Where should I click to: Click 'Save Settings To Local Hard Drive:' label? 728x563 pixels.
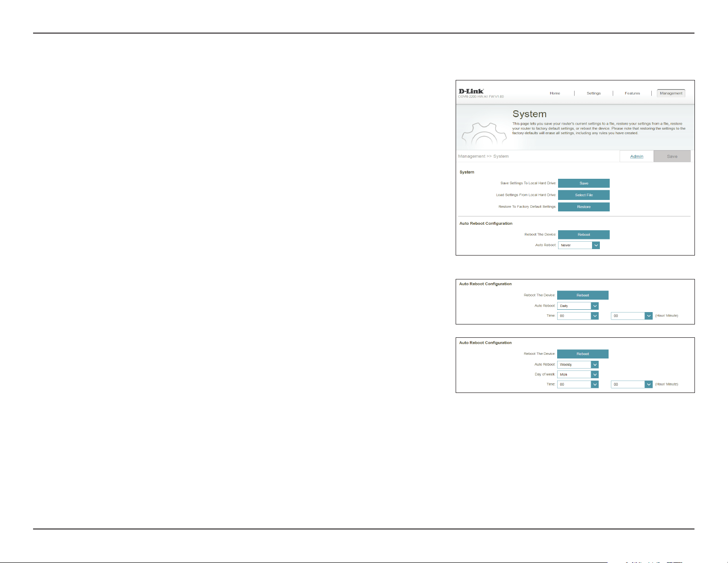(x=528, y=183)
